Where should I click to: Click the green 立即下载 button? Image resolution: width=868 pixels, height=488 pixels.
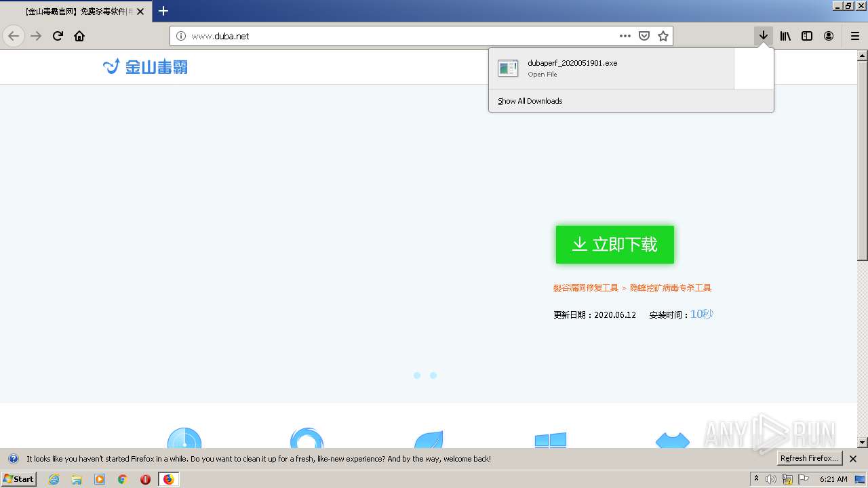coord(615,245)
